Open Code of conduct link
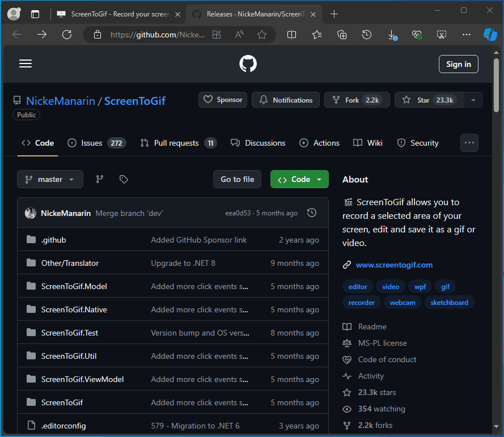 (387, 359)
